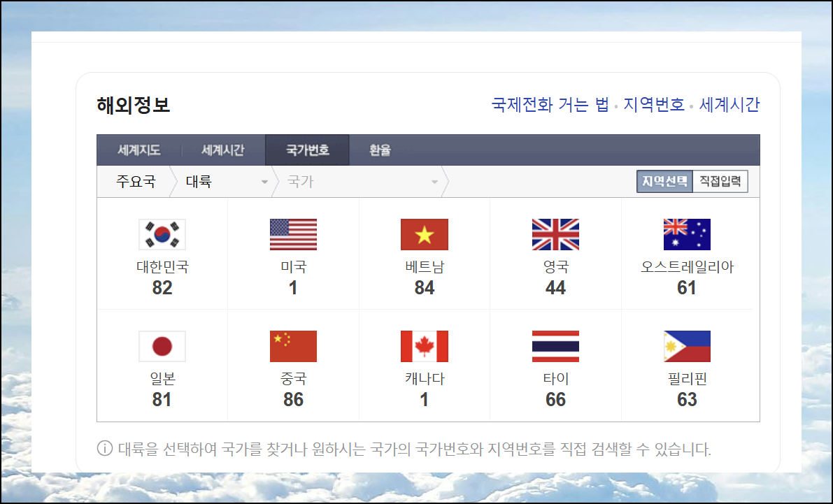Click the 일본 country name
Viewport: 833px width, 504px height.
[x=162, y=379]
